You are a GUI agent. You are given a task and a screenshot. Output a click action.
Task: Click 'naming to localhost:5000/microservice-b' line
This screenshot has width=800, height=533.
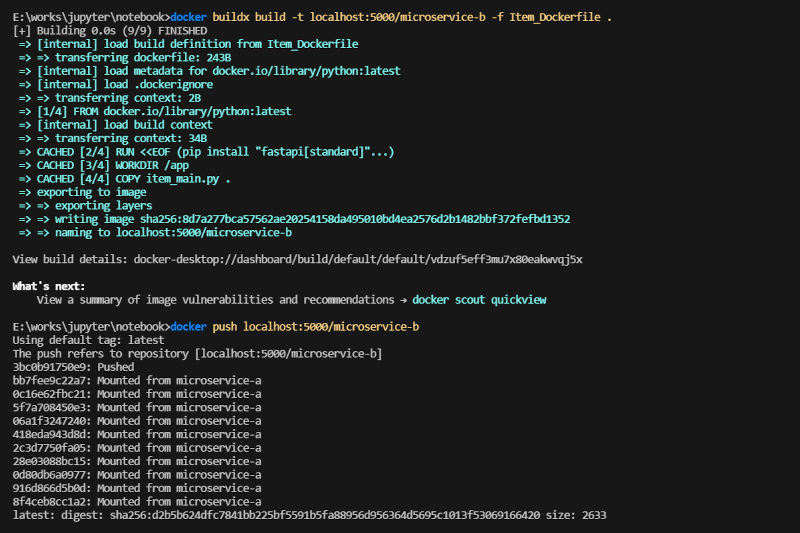pyautogui.click(x=155, y=233)
